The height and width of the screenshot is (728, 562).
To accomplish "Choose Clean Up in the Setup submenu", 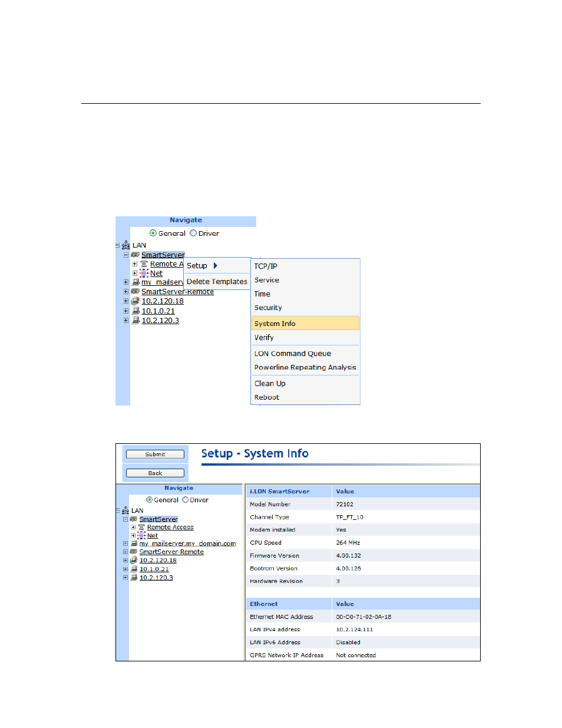I will (305, 384).
